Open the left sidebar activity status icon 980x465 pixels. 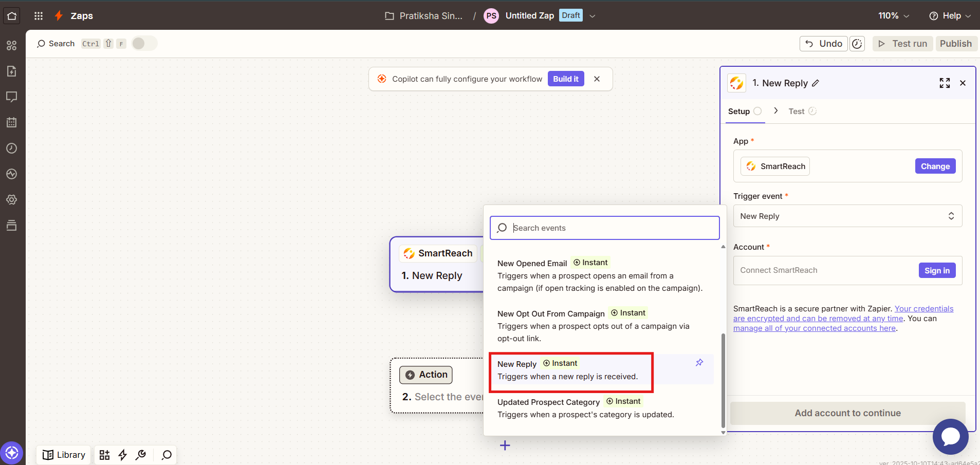click(x=12, y=174)
